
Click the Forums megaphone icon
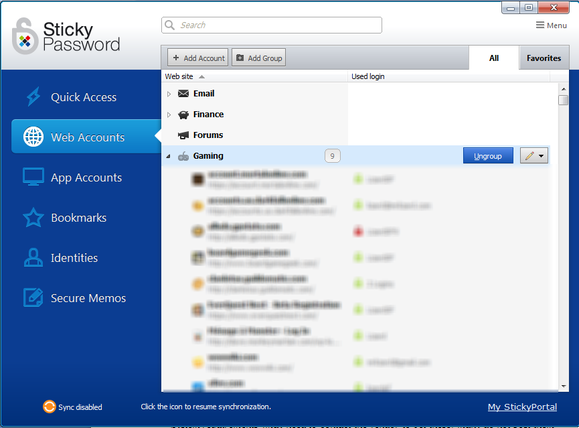[x=183, y=135]
